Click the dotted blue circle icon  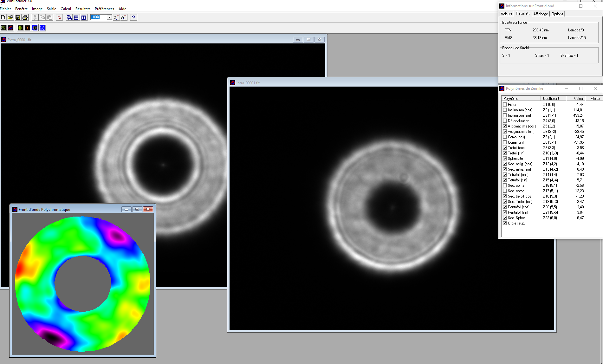(42, 28)
